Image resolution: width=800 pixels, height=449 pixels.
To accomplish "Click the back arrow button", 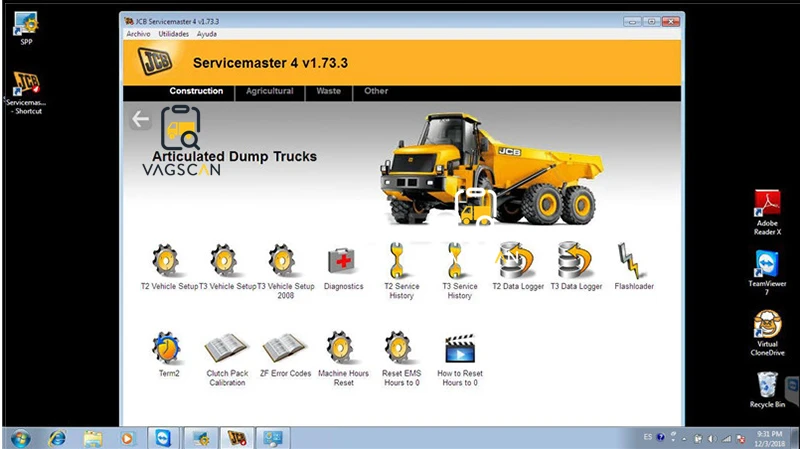I will (140, 119).
